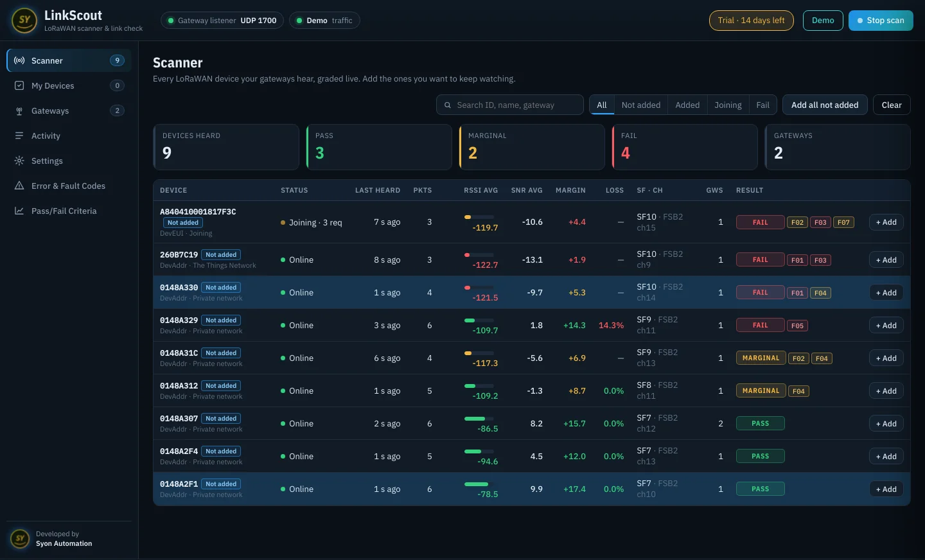Click the Gateways antenna icon

(x=19, y=110)
